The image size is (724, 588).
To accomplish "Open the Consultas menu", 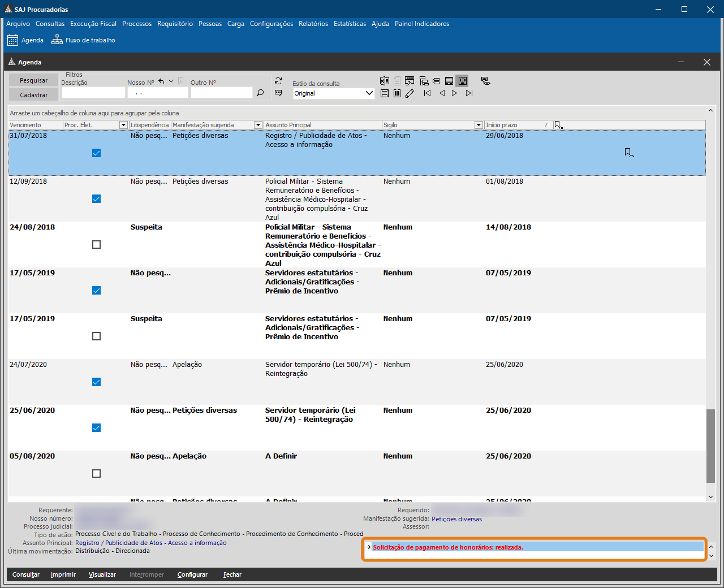I will (50, 24).
